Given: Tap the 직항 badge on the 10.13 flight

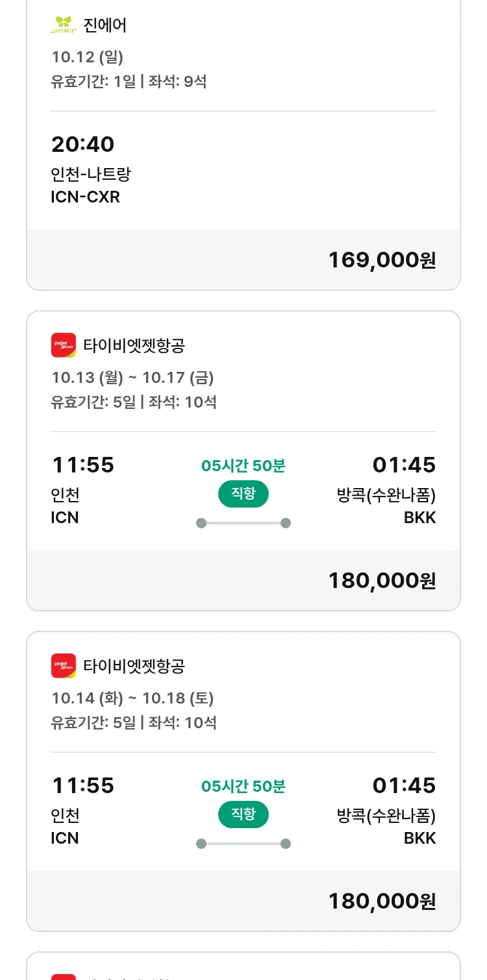Looking at the screenshot, I should (243, 494).
